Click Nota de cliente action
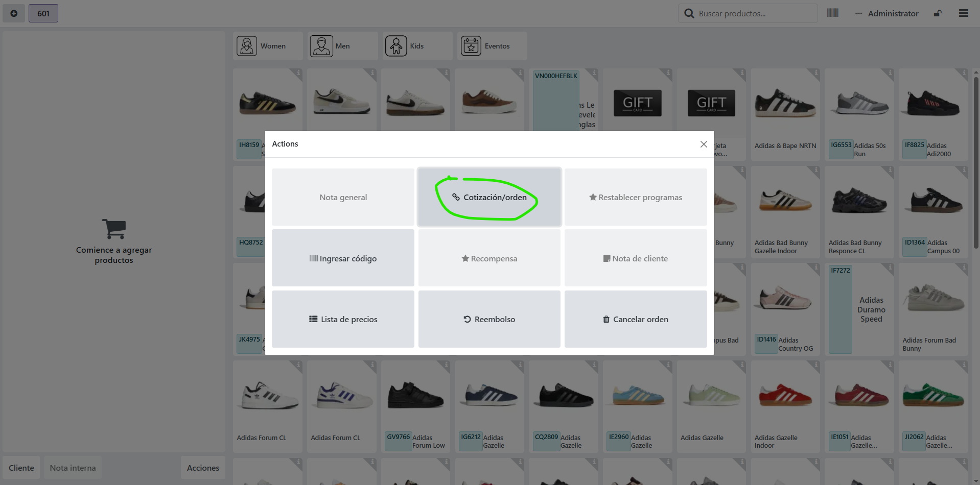 [636, 258]
